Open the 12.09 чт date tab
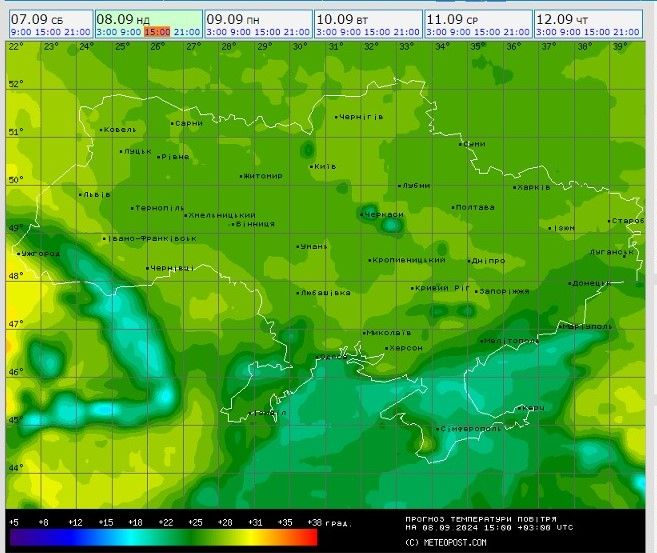Image resolution: width=657 pixels, height=553 pixels. 560,18
